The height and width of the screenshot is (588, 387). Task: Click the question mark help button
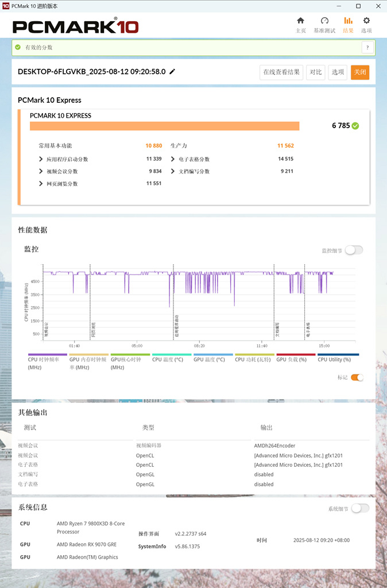[367, 48]
